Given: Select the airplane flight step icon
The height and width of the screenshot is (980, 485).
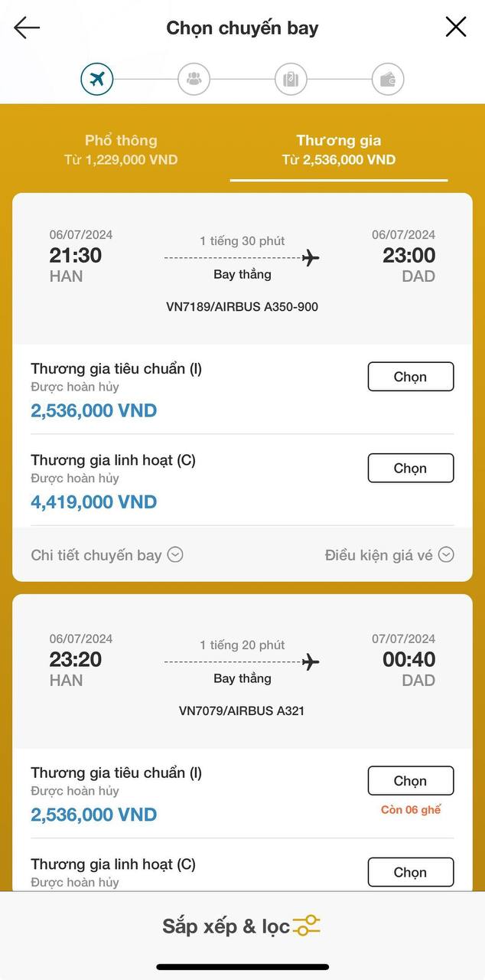Looking at the screenshot, I should (97, 79).
